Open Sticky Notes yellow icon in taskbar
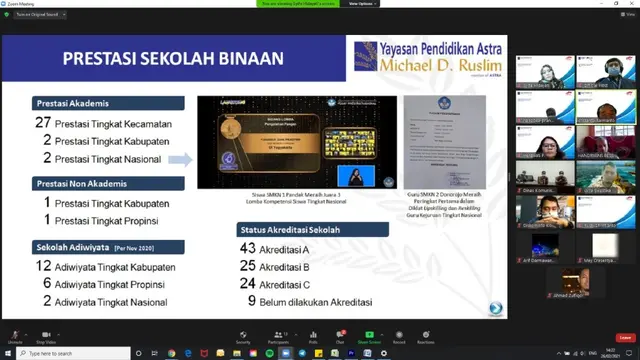 coord(318,353)
